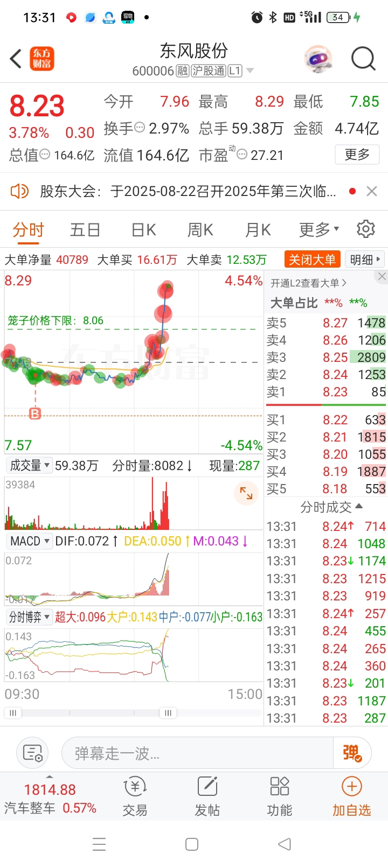
Task: Switch to 月K tab
Action: [258, 230]
